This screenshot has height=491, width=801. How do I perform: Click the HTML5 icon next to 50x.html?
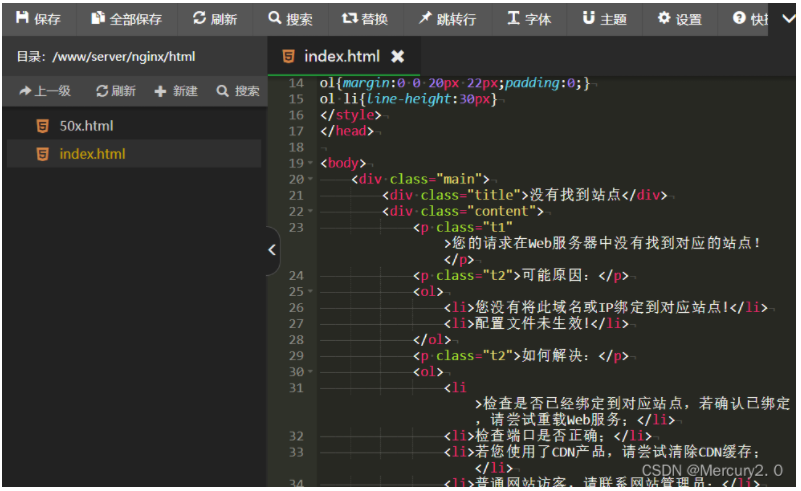coord(42,126)
